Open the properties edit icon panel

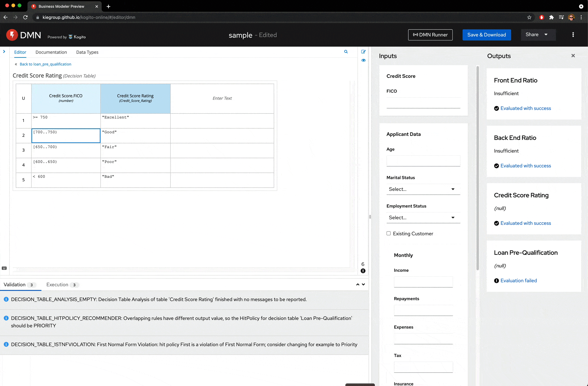(x=363, y=52)
